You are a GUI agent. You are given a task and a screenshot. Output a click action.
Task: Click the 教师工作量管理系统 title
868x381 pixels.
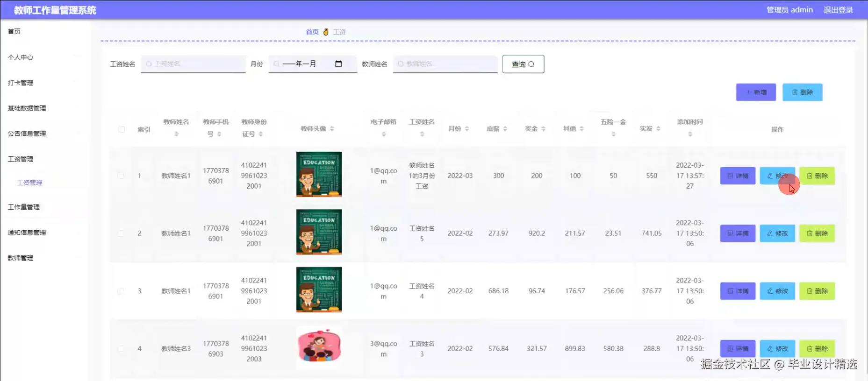(x=55, y=10)
